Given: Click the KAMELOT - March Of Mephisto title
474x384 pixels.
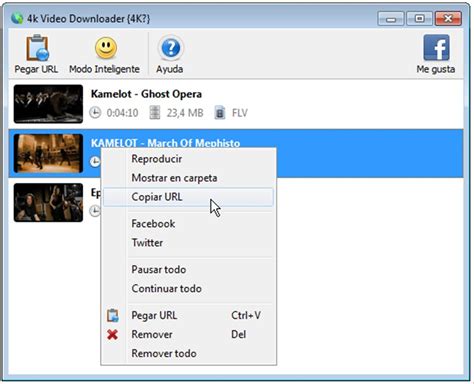Looking at the screenshot, I should [165, 143].
